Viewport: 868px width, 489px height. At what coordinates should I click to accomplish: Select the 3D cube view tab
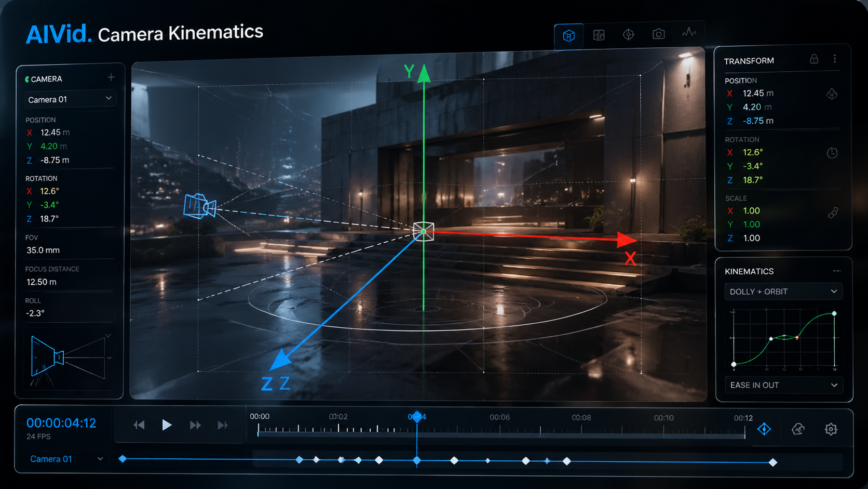point(569,36)
